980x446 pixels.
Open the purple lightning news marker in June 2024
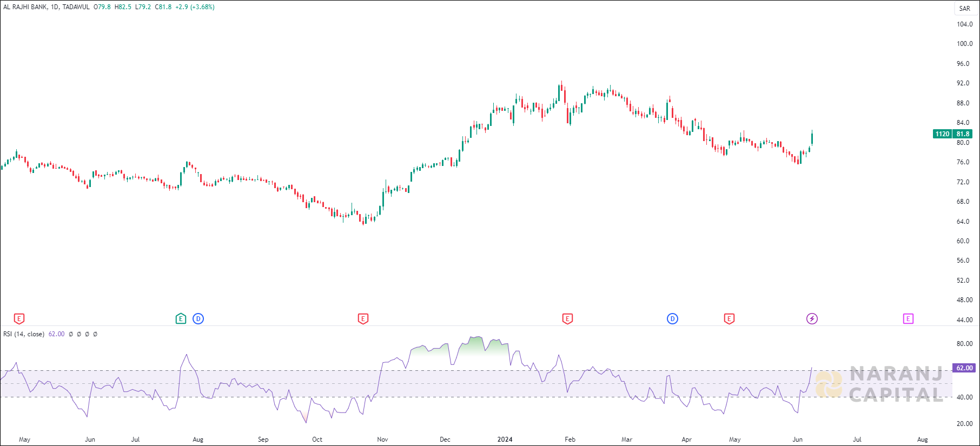tap(812, 319)
